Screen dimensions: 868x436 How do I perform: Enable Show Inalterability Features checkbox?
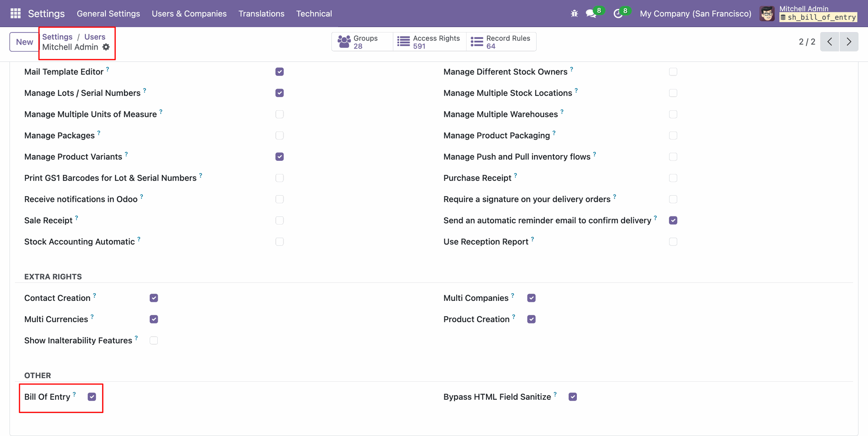(x=154, y=341)
